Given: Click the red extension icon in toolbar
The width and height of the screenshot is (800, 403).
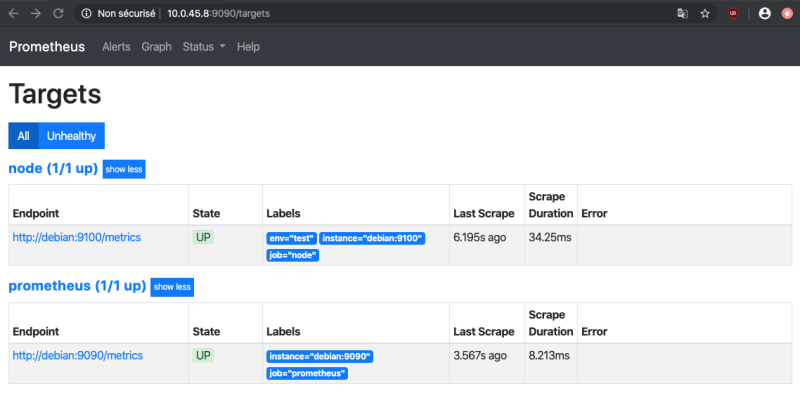Looking at the screenshot, I should 734,14.
